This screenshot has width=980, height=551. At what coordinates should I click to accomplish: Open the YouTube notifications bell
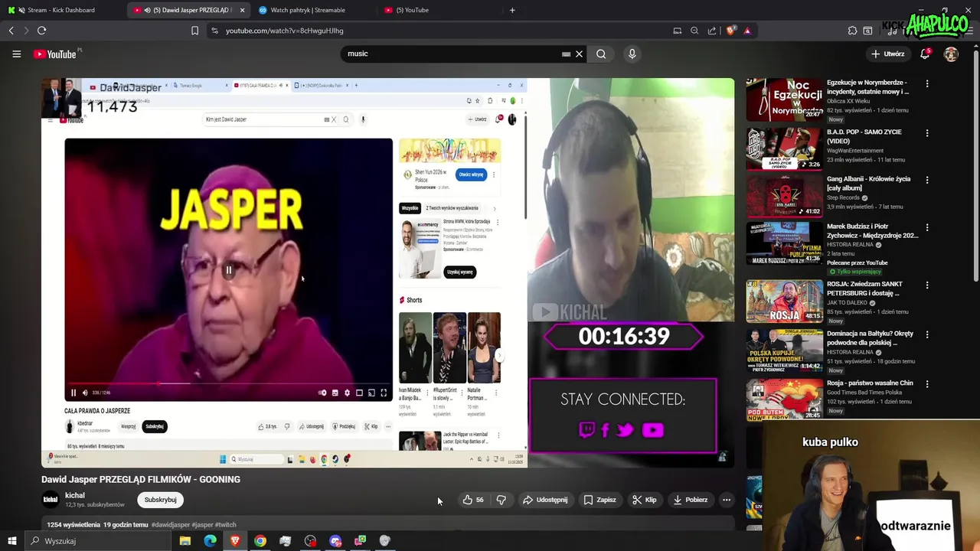925,54
